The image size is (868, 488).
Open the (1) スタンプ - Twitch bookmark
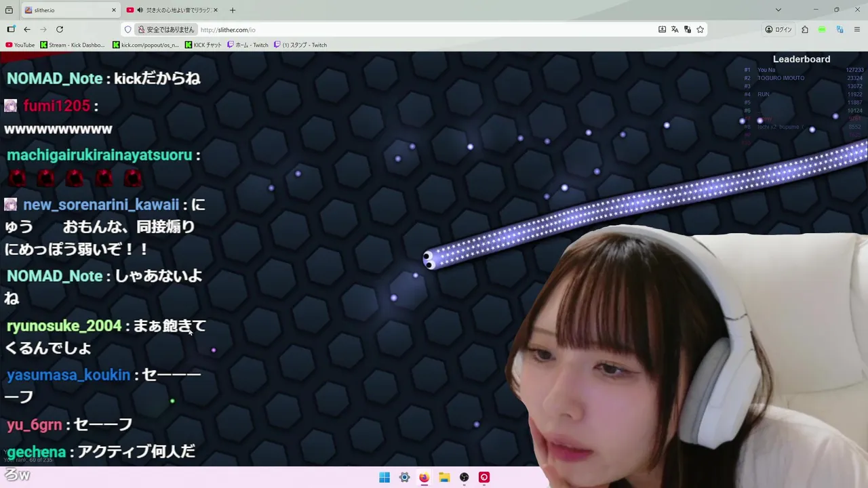click(300, 45)
